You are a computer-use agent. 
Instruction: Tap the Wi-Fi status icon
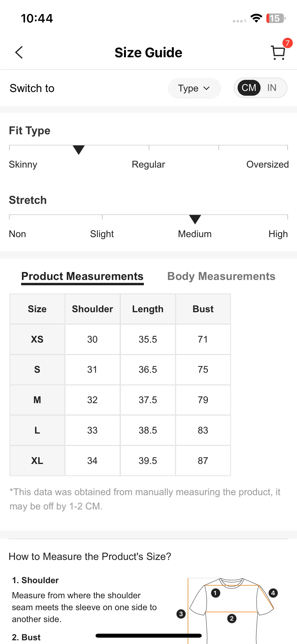pos(256,18)
